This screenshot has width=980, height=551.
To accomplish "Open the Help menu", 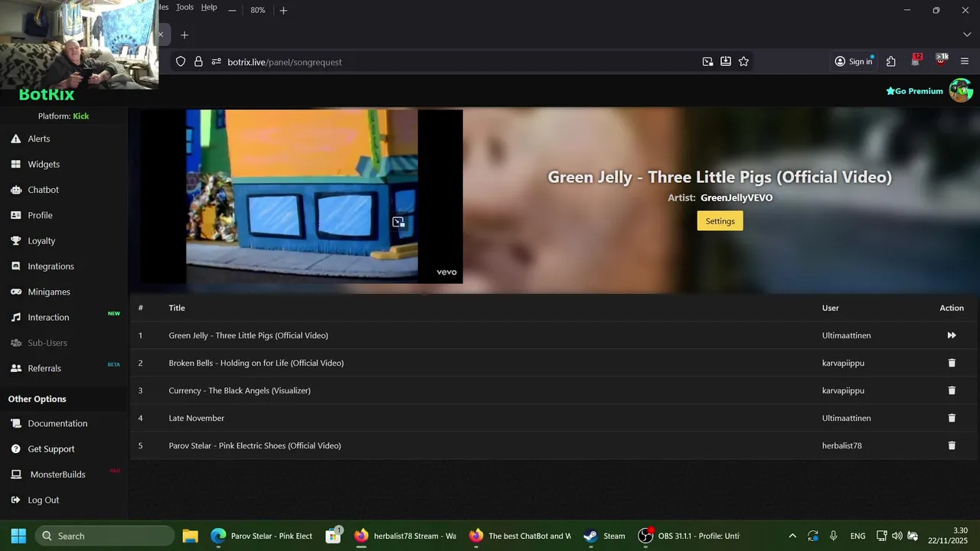I will click(x=209, y=7).
